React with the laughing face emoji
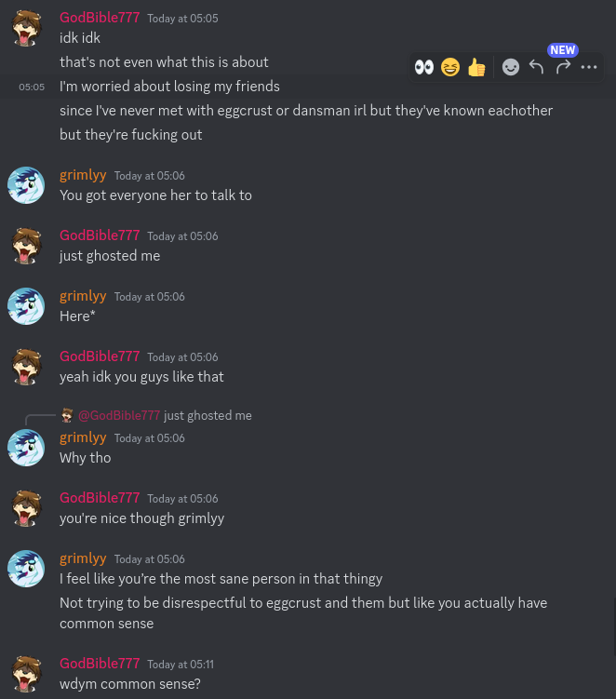This screenshot has height=699, width=616. coord(450,67)
